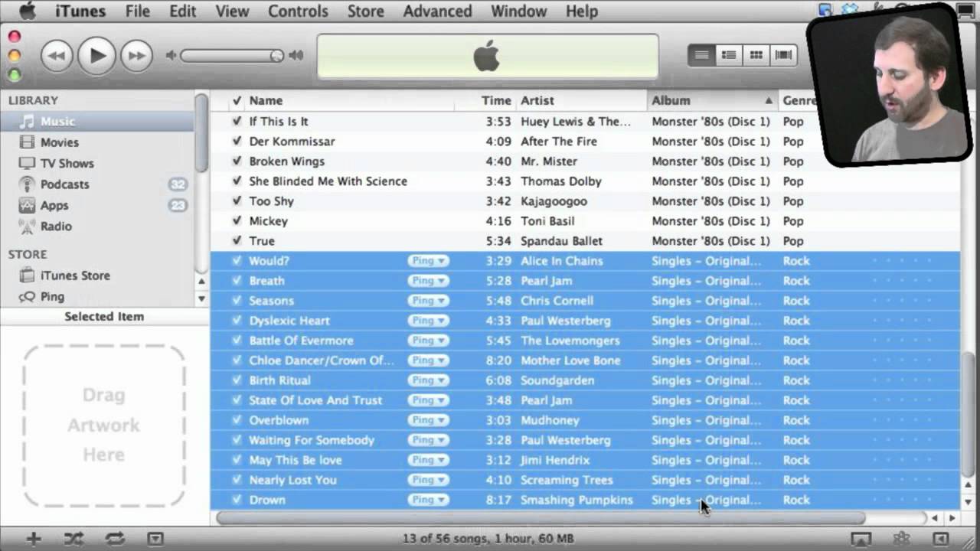Image resolution: width=980 pixels, height=551 pixels.
Task: Click the add playlist plus button
Action: (x=33, y=539)
